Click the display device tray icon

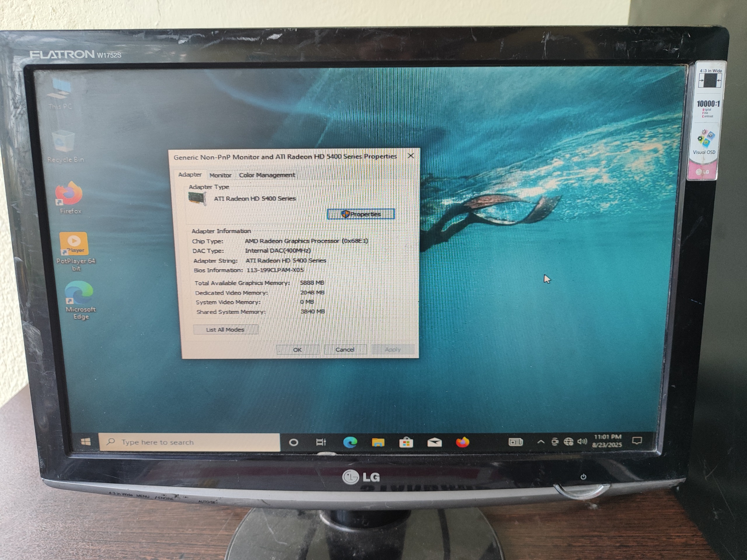554,442
